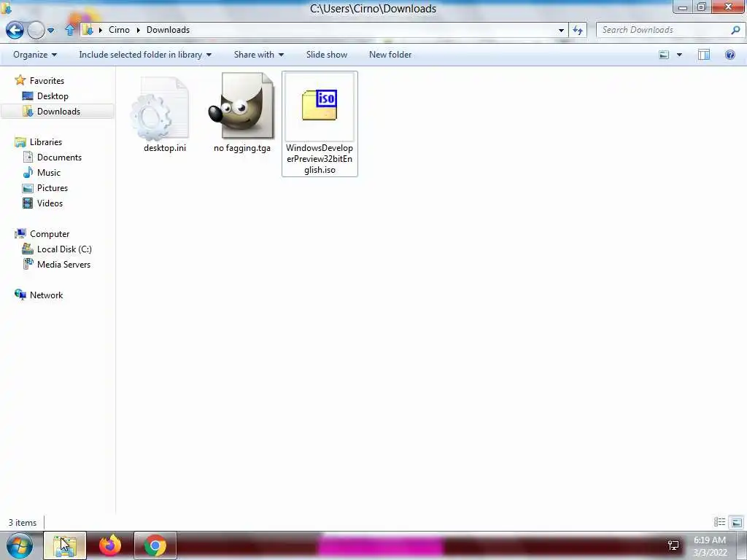Open Google Chrome from the taskbar
The height and width of the screenshot is (560, 747).
[x=155, y=545]
